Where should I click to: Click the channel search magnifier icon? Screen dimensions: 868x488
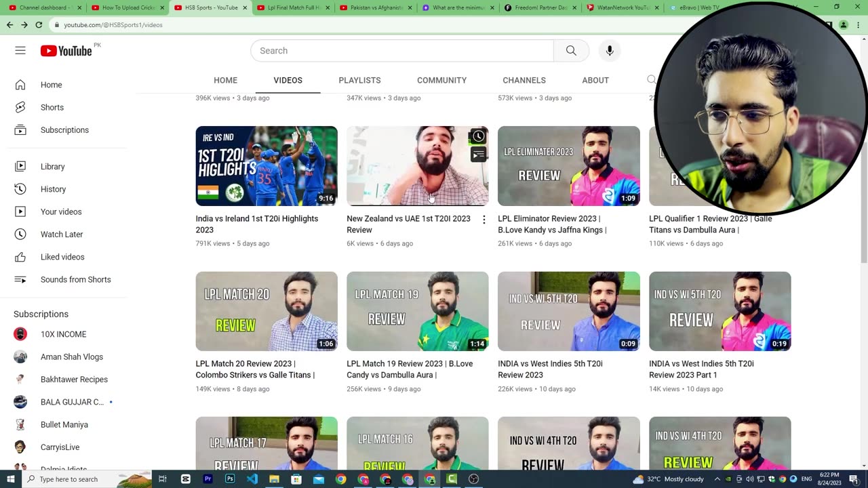pyautogui.click(x=652, y=80)
